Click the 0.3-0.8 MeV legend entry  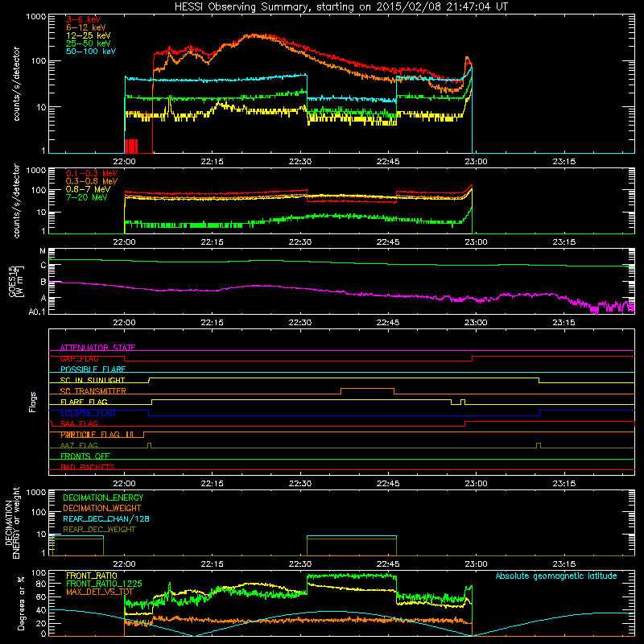(x=92, y=181)
